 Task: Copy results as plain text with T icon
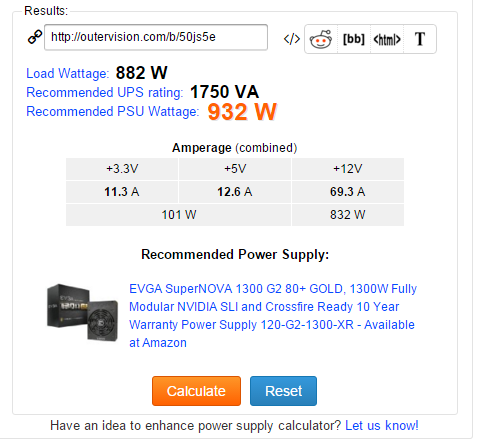[x=420, y=39]
